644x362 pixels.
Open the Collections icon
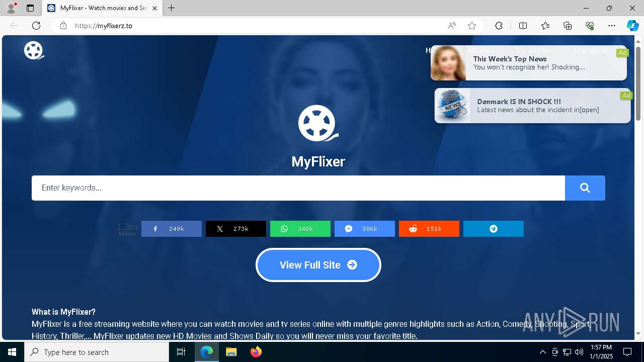[x=568, y=26]
